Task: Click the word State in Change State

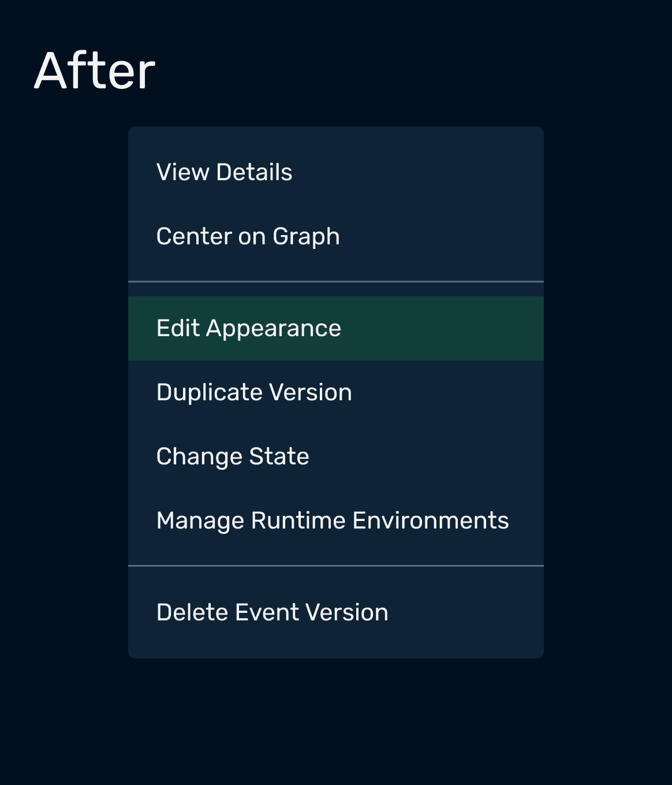Action: coord(279,456)
